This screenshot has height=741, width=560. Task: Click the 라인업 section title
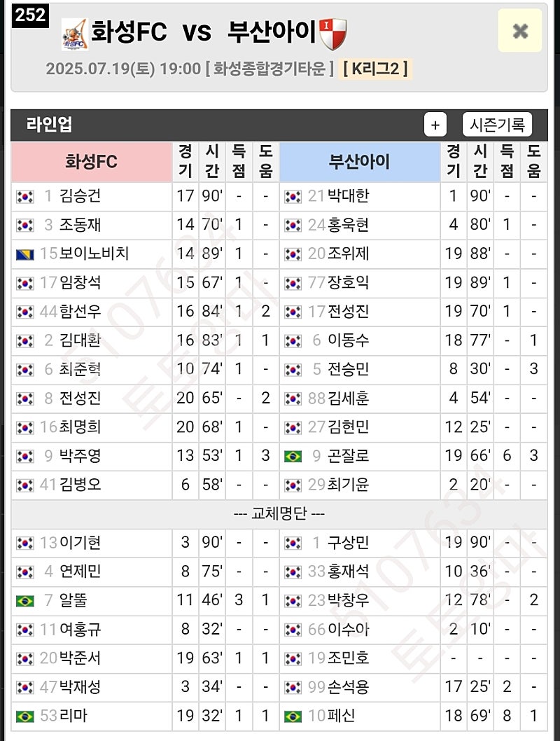(49, 124)
